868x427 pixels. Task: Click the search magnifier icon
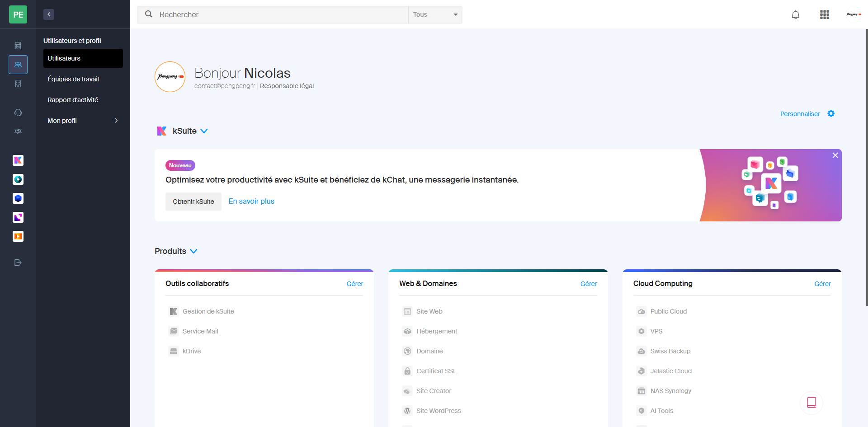click(149, 14)
